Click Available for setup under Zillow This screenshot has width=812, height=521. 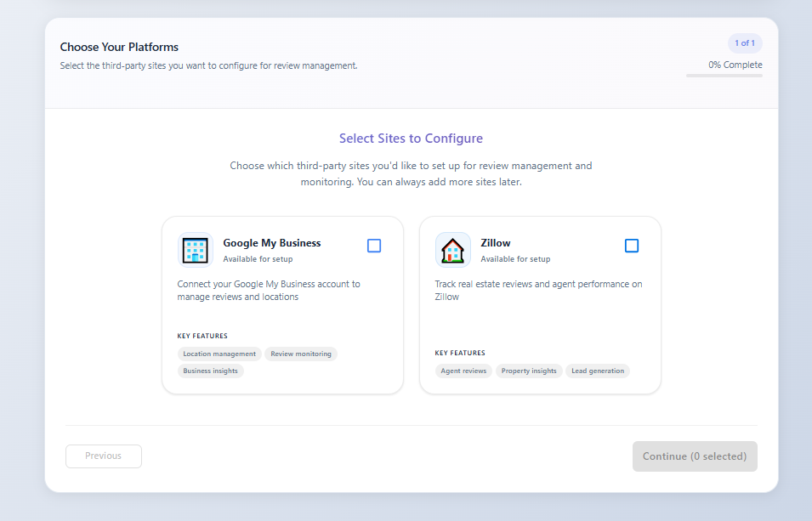pyautogui.click(x=515, y=259)
